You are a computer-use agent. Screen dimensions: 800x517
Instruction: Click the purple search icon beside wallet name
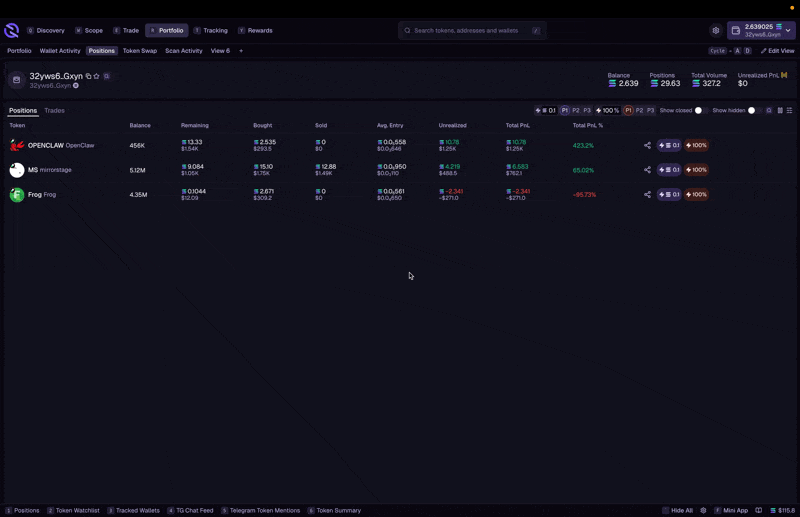107,76
